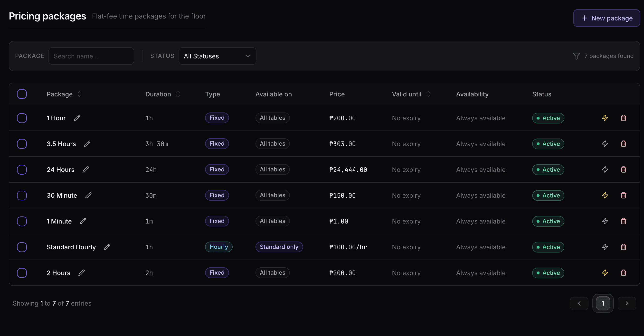Check the 30 Minute row checkbox
Viewport: 644px width, 336px height.
click(x=22, y=195)
